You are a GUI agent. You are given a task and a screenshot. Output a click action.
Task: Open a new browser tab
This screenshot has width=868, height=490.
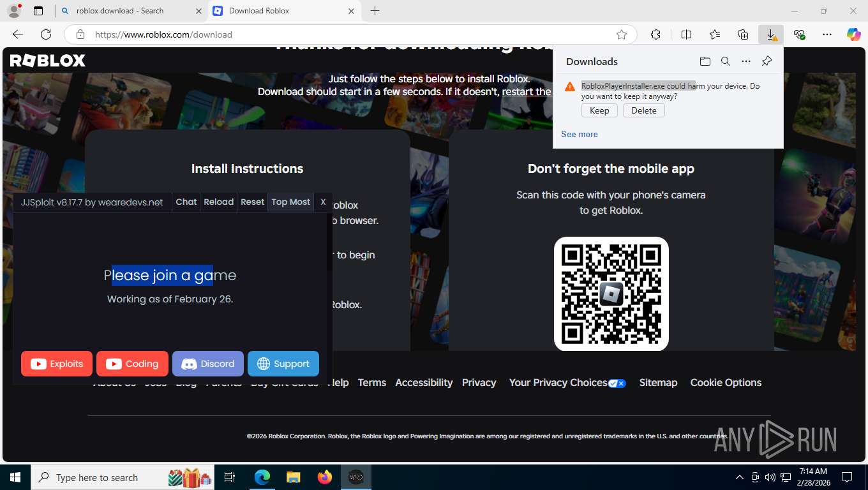click(x=375, y=11)
